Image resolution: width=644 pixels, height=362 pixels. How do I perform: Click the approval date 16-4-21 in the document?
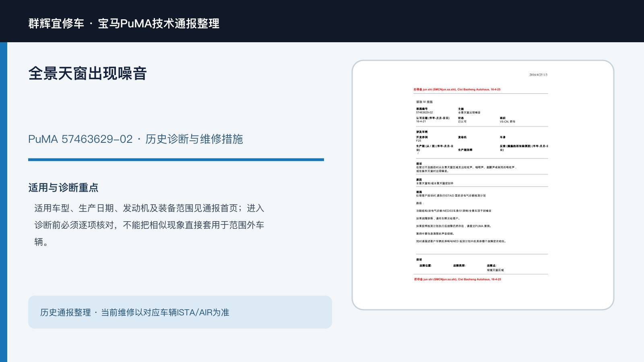421,121
